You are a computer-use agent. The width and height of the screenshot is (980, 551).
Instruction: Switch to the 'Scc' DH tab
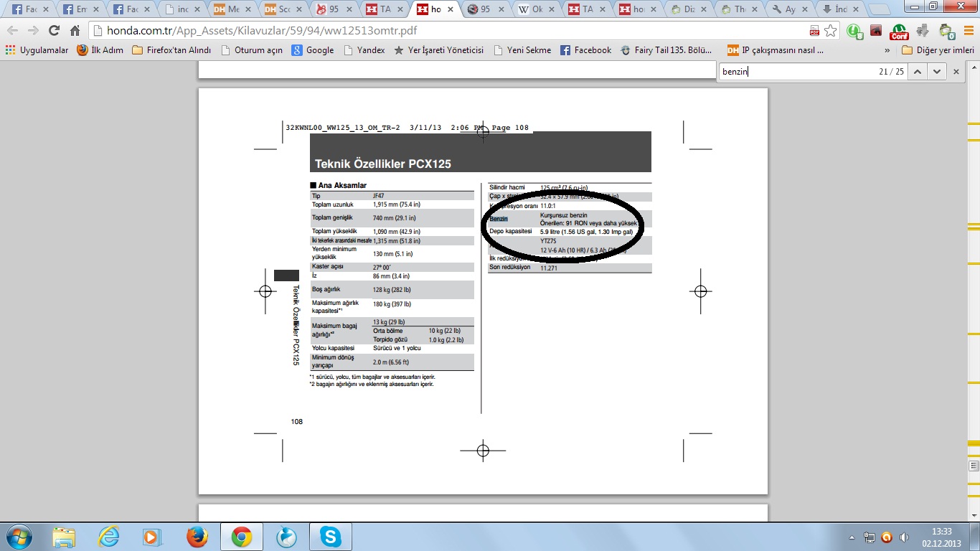285,9
